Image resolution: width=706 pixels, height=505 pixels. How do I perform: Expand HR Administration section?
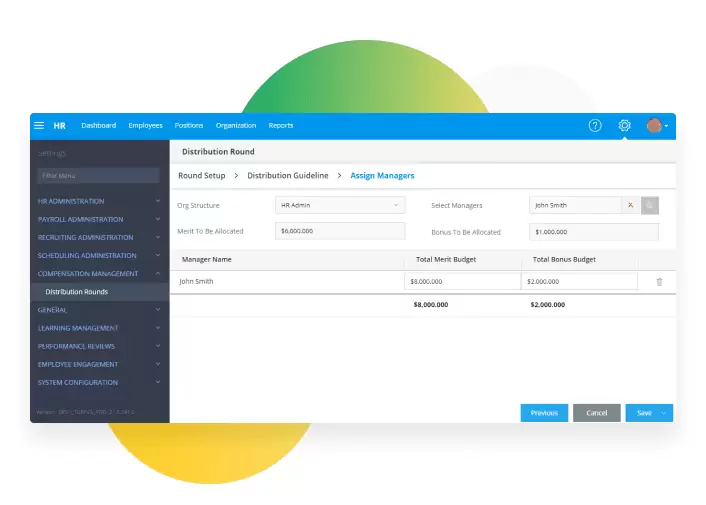click(99, 201)
